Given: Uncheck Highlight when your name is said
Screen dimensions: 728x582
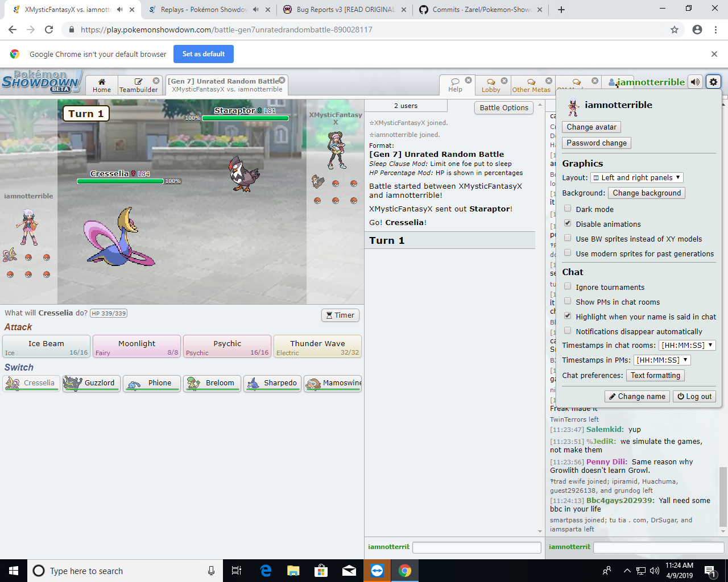Looking at the screenshot, I should pyautogui.click(x=568, y=316).
